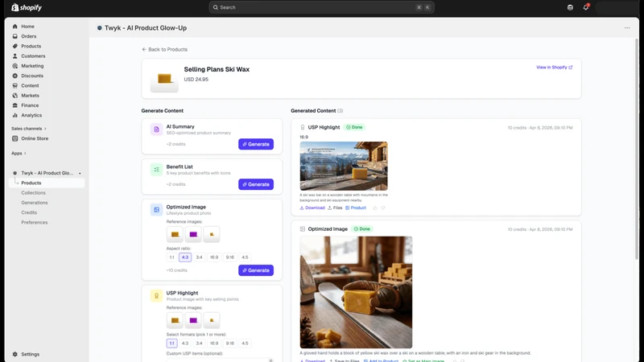Toggle 1:1 format for USP Highlight
Viewport: 644px width, 362px height.
point(171,343)
